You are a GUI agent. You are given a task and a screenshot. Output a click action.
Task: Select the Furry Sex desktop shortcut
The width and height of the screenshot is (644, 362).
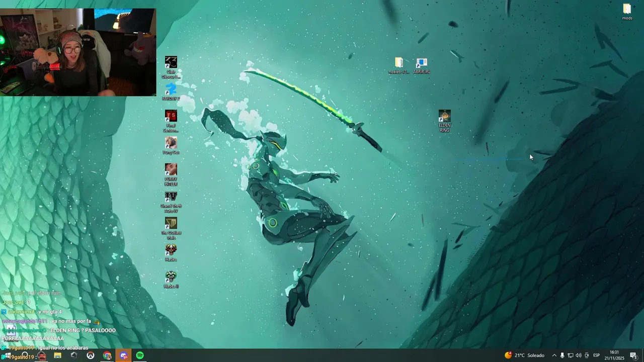pyautogui.click(x=171, y=146)
